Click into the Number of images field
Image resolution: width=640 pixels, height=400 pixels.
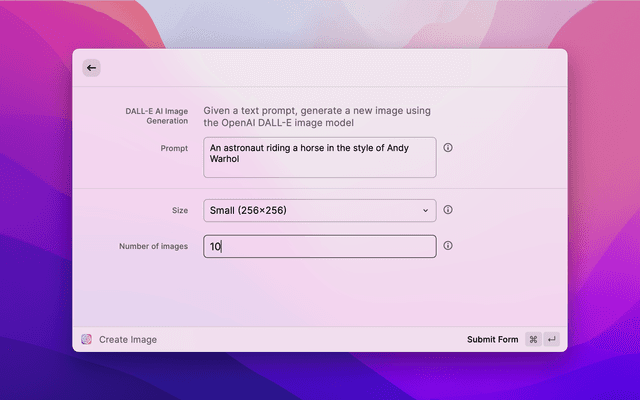(319, 246)
